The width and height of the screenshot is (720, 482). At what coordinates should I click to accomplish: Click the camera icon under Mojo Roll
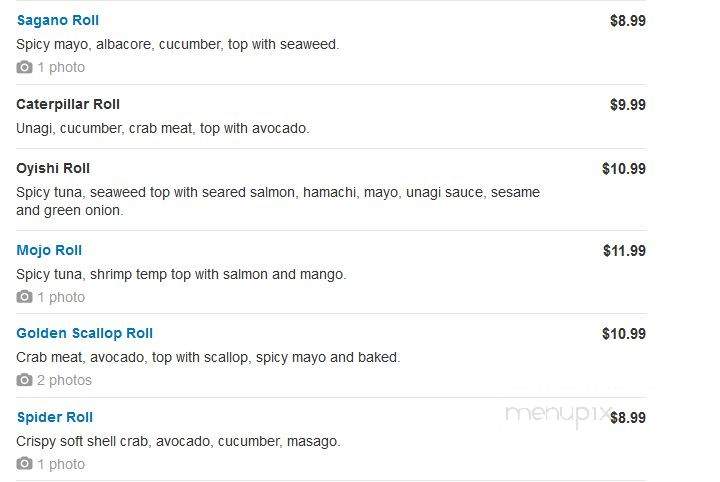[x=24, y=297]
